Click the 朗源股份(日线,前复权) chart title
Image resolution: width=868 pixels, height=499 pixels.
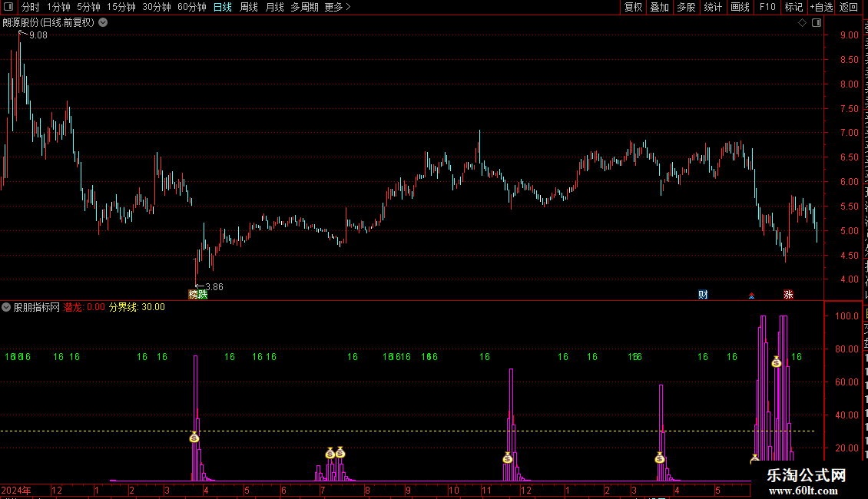(48, 23)
